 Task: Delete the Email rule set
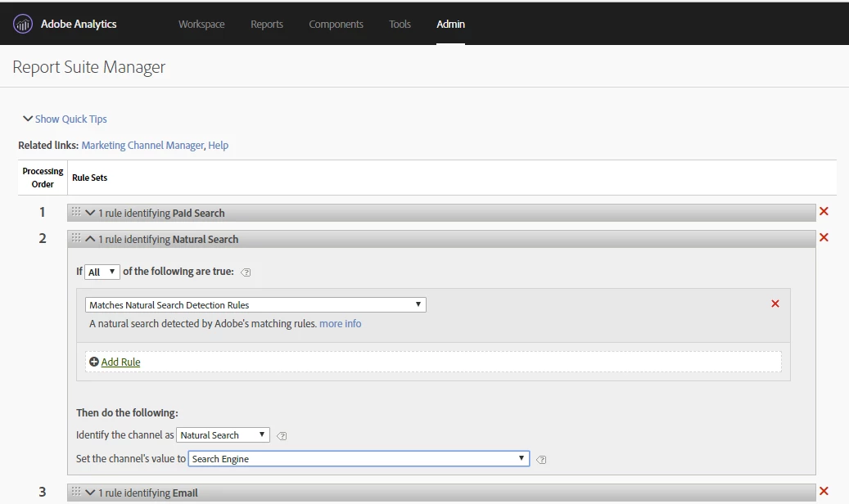[824, 491]
